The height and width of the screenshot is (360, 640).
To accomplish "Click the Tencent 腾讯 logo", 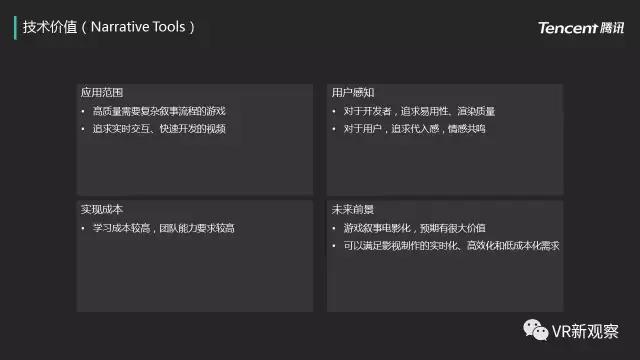I will [x=581, y=28].
